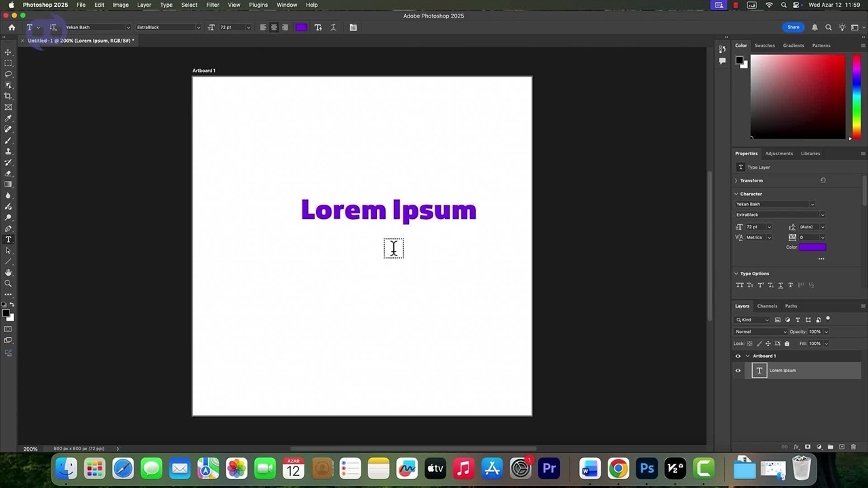Switch to the Channels tab
868x488 pixels.
(x=767, y=306)
